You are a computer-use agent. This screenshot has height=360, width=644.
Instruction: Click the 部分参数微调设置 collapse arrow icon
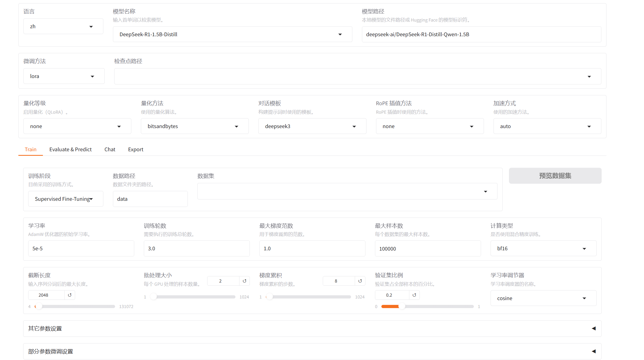point(593,351)
